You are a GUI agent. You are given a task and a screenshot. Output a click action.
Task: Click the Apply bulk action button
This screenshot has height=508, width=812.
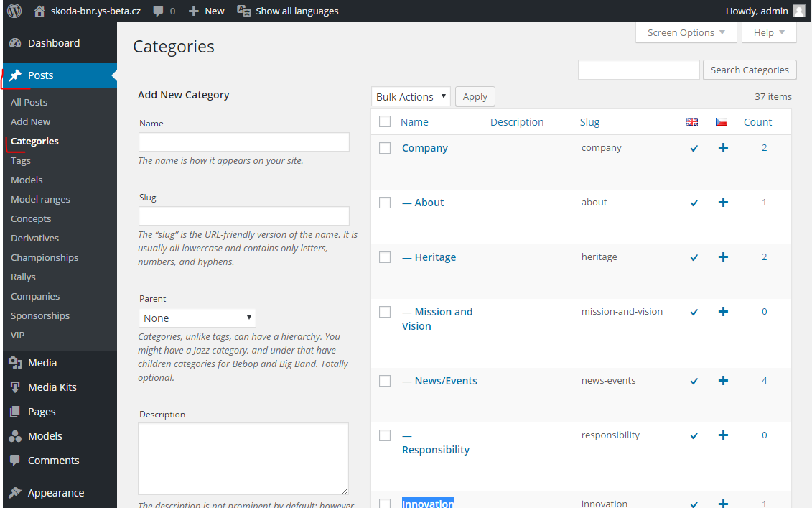tap(475, 96)
